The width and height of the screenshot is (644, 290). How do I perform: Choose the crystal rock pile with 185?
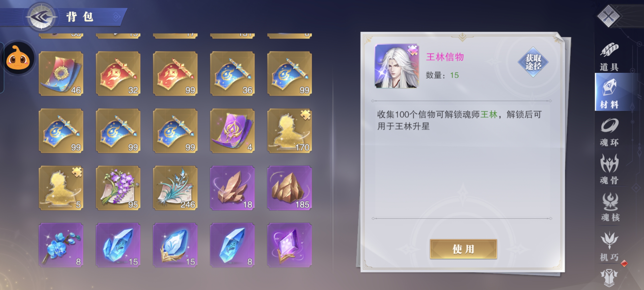pyautogui.click(x=290, y=188)
